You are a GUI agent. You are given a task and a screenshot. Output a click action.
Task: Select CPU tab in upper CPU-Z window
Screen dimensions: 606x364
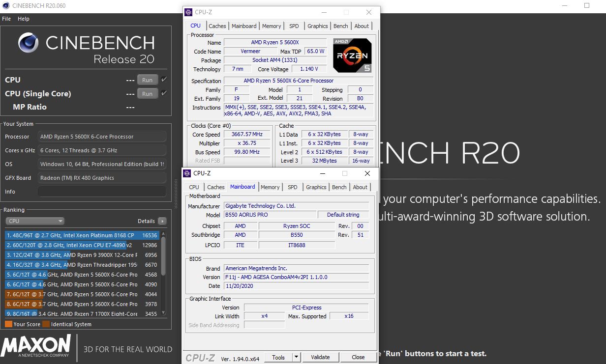coord(195,26)
